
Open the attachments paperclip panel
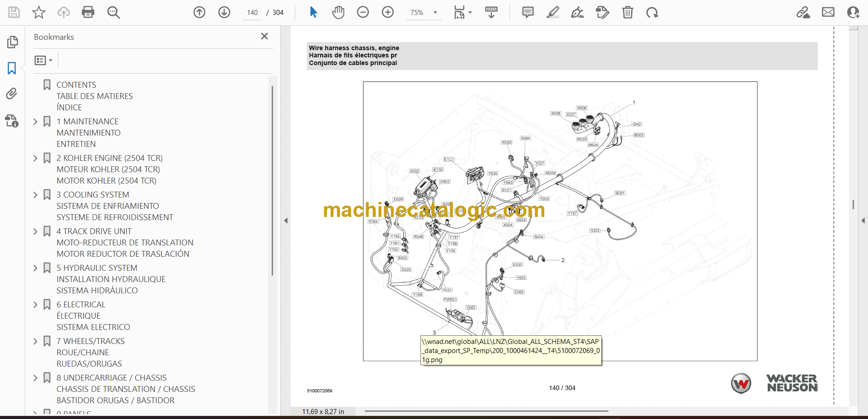(x=12, y=94)
